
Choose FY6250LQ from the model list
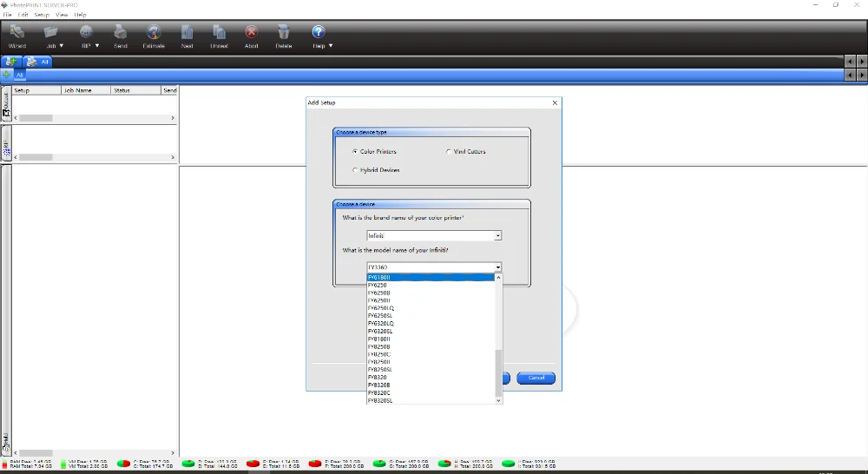coord(431,308)
